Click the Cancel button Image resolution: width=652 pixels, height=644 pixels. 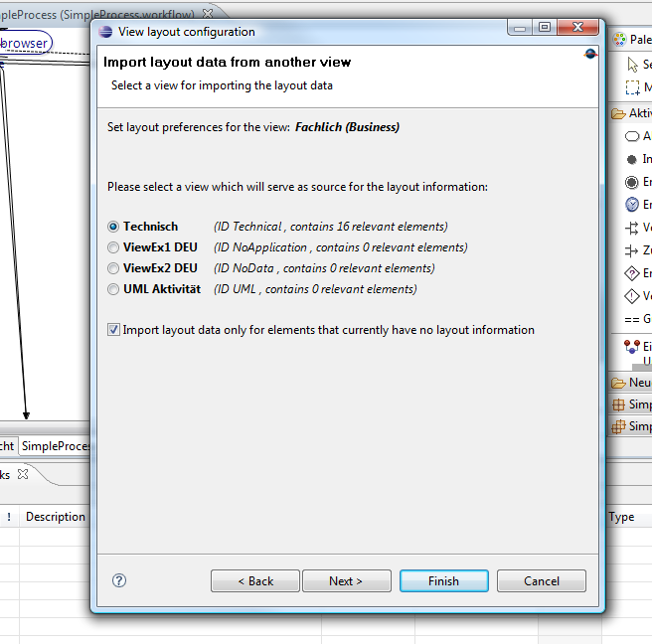click(x=541, y=580)
